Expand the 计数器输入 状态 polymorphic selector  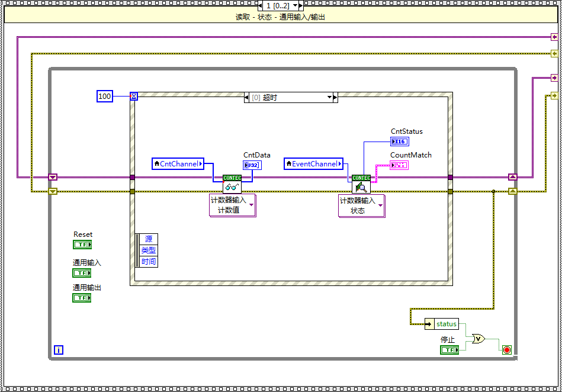(380, 205)
